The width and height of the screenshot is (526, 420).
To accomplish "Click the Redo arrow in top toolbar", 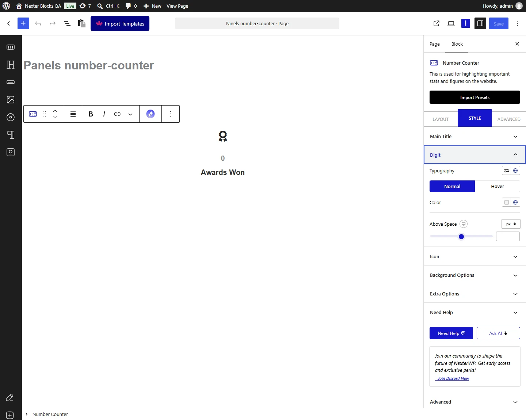I will tap(53, 23).
